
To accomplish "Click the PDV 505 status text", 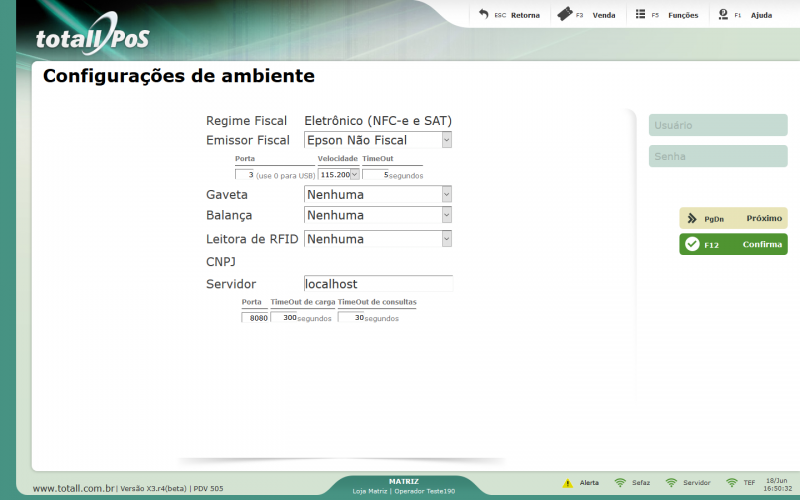I will click(x=208, y=489).
